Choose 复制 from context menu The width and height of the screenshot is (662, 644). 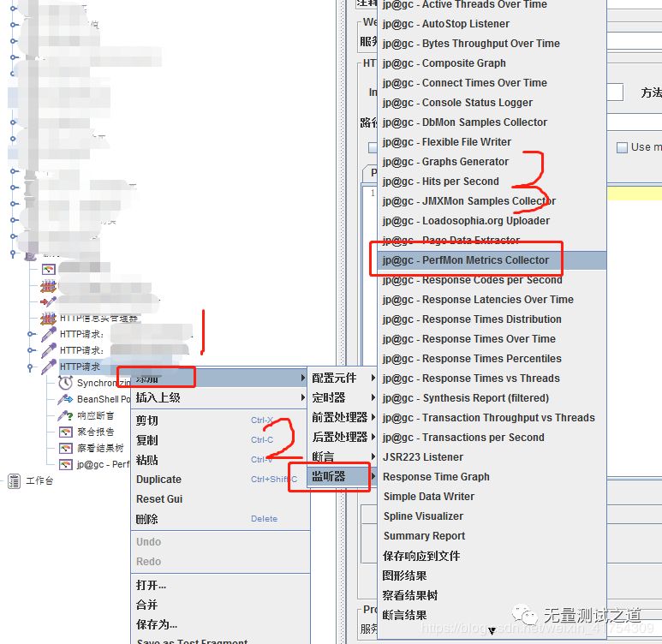(x=219, y=440)
